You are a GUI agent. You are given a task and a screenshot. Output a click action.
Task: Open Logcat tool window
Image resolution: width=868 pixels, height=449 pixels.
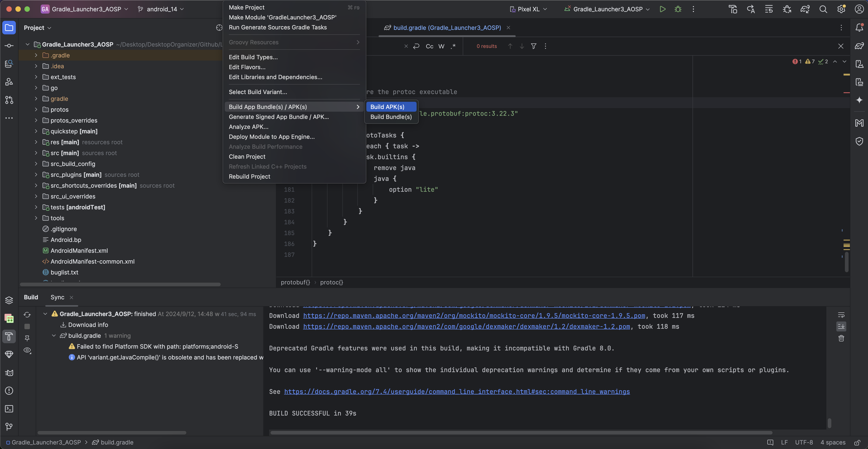click(x=9, y=373)
